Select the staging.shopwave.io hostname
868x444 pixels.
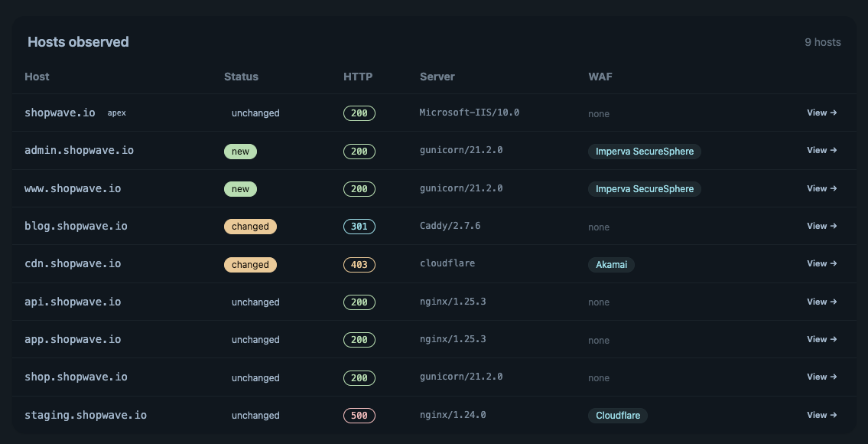pos(86,415)
